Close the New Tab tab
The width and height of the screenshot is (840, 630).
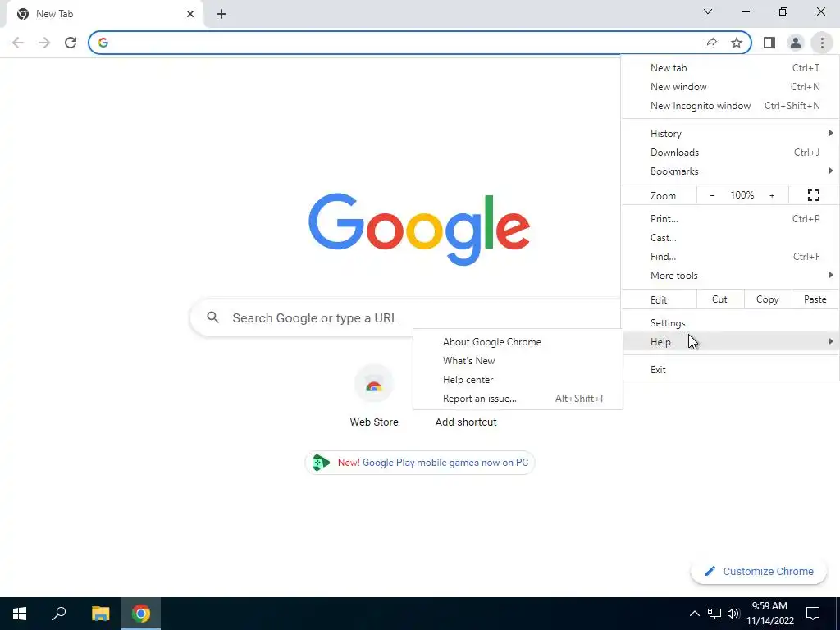(190, 14)
